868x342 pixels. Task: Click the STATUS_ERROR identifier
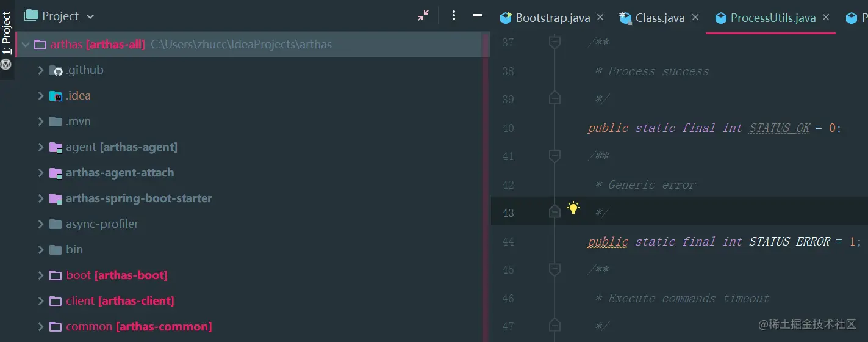pos(789,242)
